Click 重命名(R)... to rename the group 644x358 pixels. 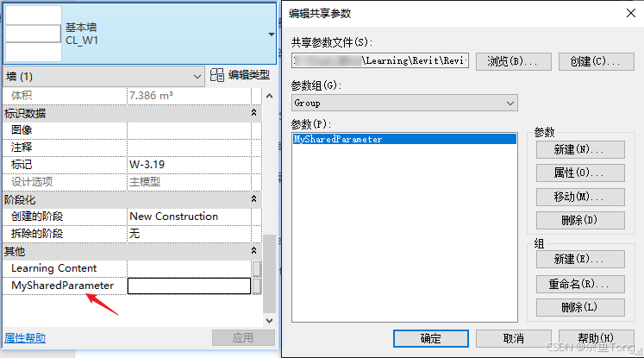pos(579,284)
